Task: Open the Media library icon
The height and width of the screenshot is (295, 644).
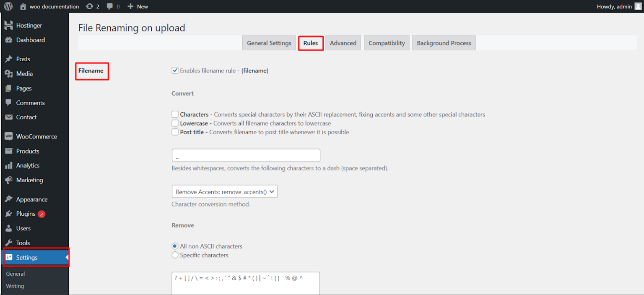Action: pyautogui.click(x=9, y=73)
